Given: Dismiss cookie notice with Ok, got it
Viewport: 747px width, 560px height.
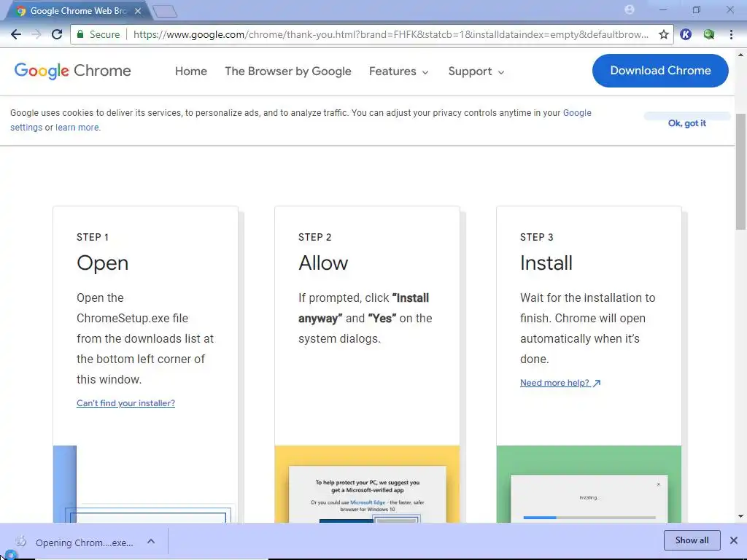Looking at the screenshot, I should click(x=687, y=123).
